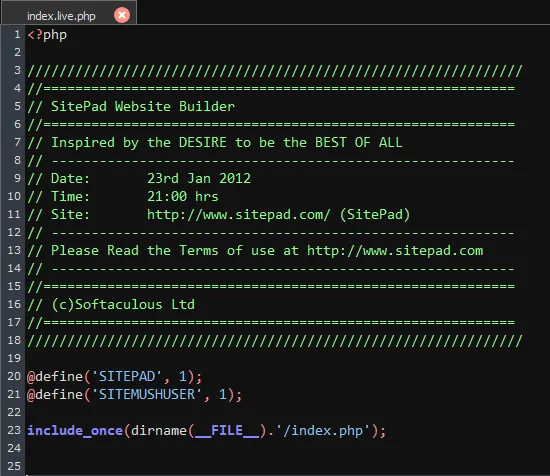Click the '__FILE__' magic constant
The width and height of the screenshot is (550, 476).
pyautogui.click(x=227, y=430)
